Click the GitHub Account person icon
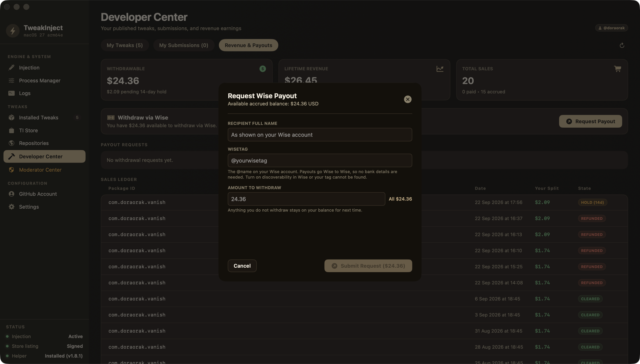This screenshot has height=364, width=640. 11,194
